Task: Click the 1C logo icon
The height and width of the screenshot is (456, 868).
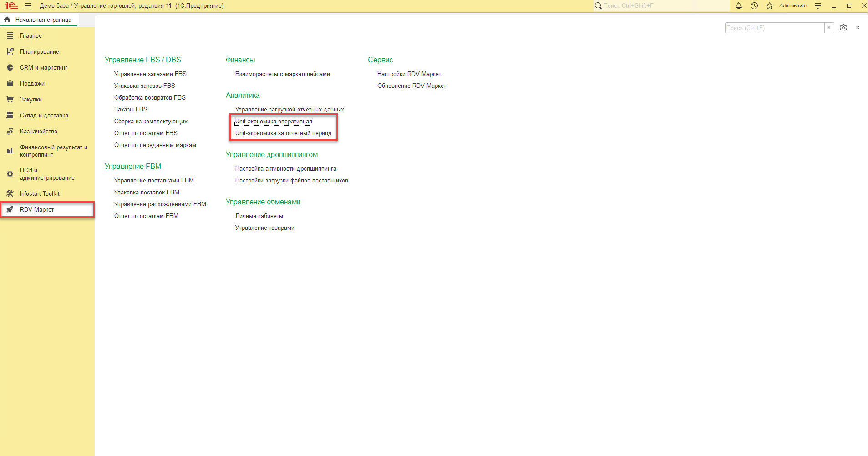Action: pos(11,6)
